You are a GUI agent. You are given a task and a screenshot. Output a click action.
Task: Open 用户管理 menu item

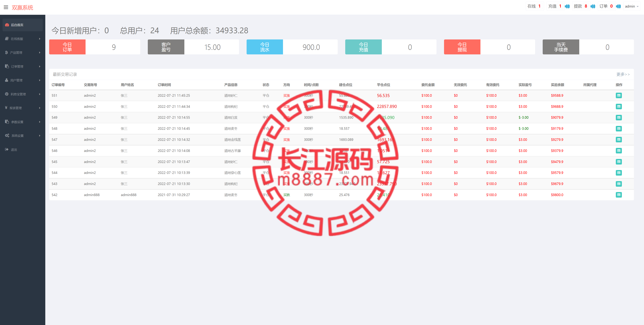pyautogui.click(x=22, y=80)
